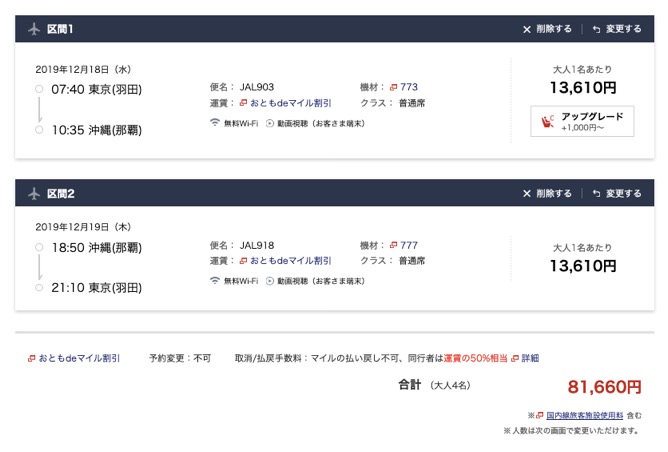
Task: Click the change arrow icon for 区間1
Action: (x=597, y=29)
